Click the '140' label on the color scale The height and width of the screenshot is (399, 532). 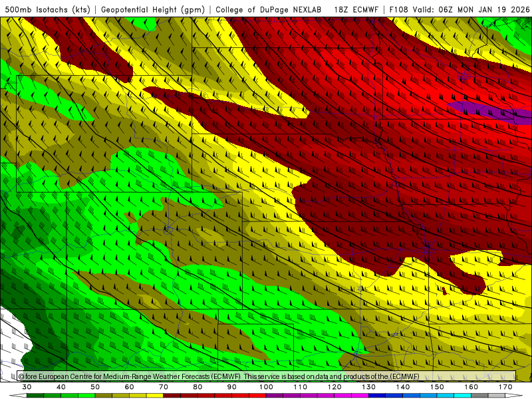coord(403,387)
